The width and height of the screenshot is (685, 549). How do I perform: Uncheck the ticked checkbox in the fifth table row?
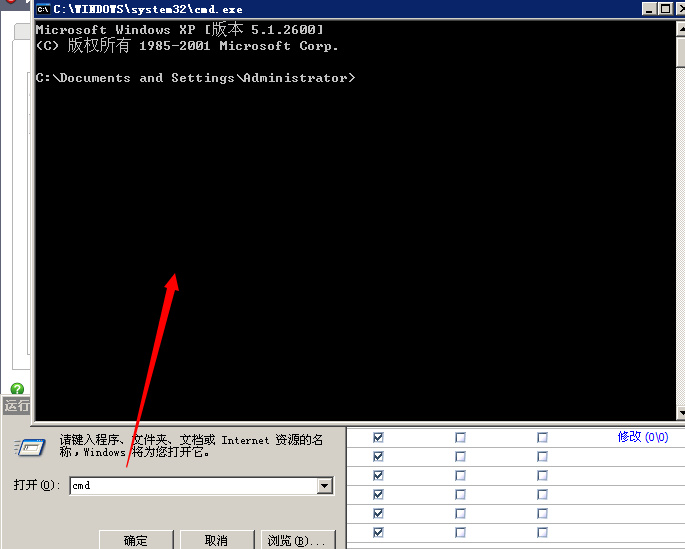[x=378, y=513]
